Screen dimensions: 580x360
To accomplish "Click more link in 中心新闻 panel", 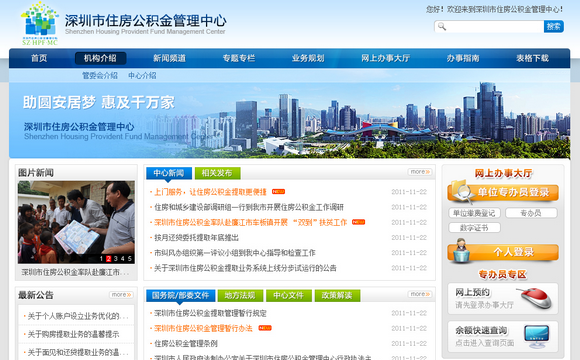I will click(x=420, y=172).
